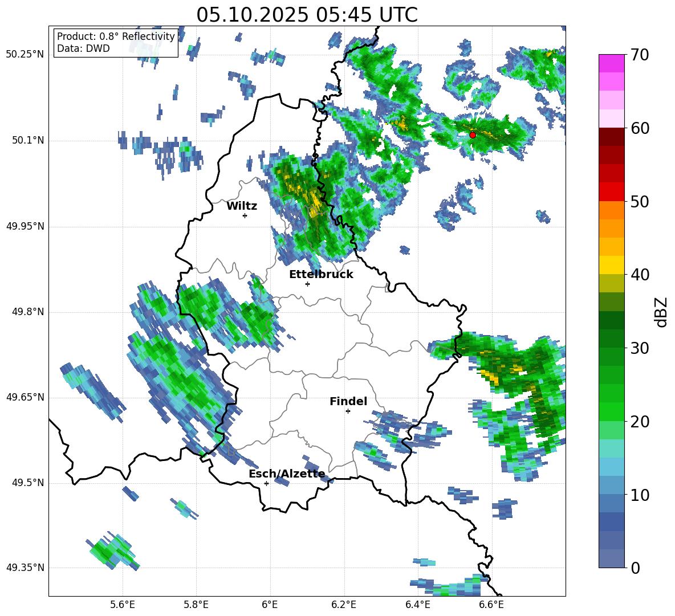
Task: Click the title 05.10.2025 05:45 UTC
Action: click(307, 15)
